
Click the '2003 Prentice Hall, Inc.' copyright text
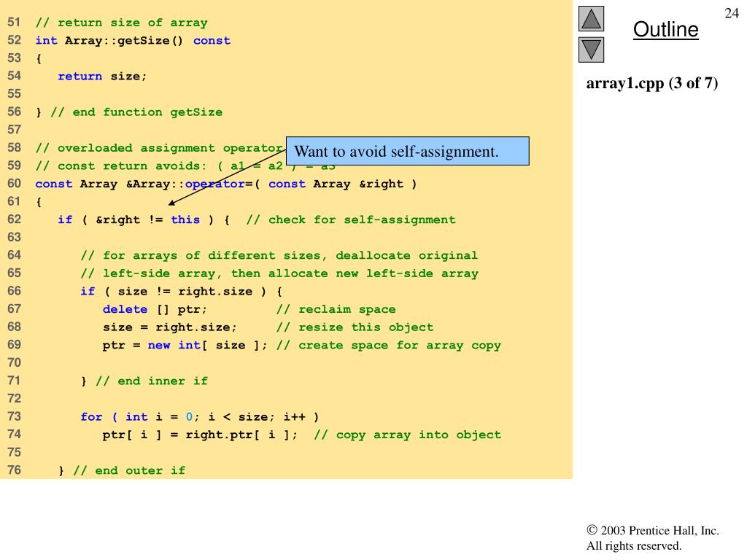click(659, 531)
